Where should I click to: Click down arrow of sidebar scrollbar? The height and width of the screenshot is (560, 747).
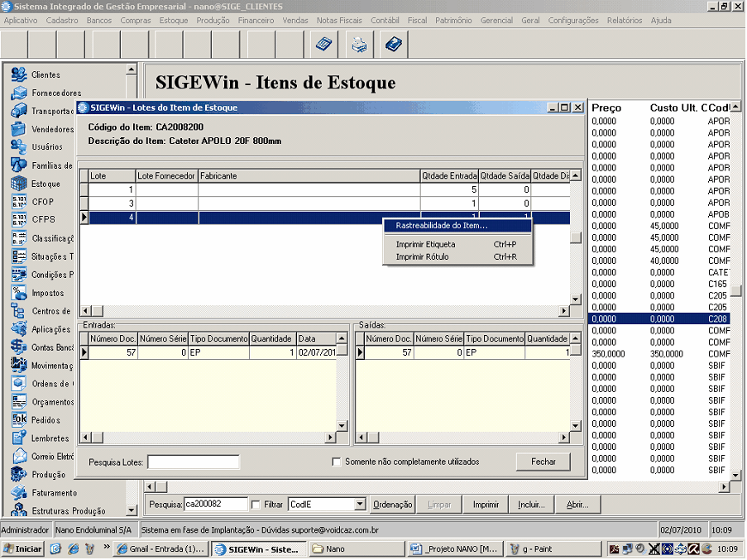pyautogui.click(x=132, y=510)
